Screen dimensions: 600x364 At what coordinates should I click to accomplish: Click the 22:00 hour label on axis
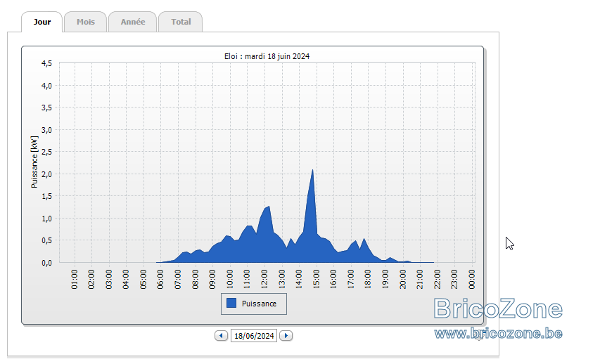click(x=437, y=279)
